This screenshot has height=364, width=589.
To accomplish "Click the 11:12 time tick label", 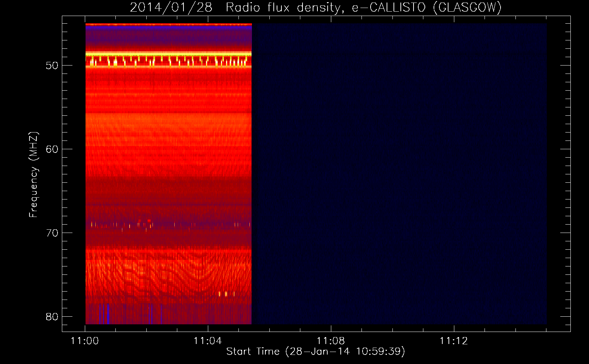I will point(454,341).
